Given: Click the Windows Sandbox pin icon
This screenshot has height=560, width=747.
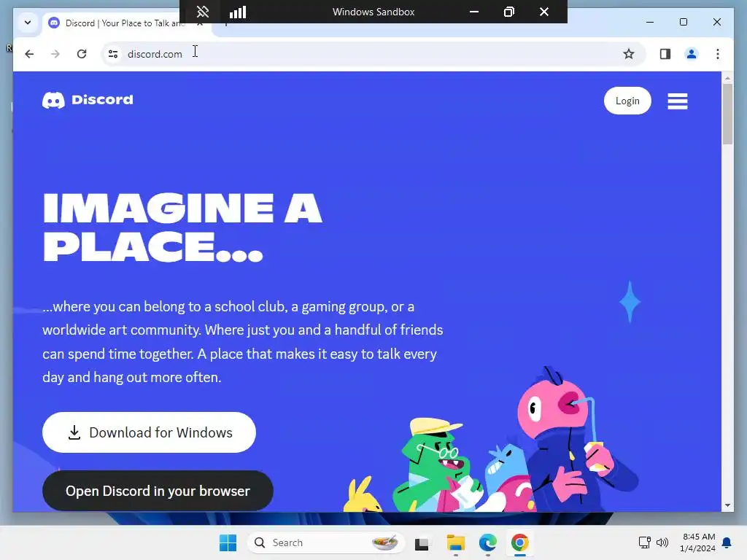Looking at the screenshot, I should pos(203,12).
